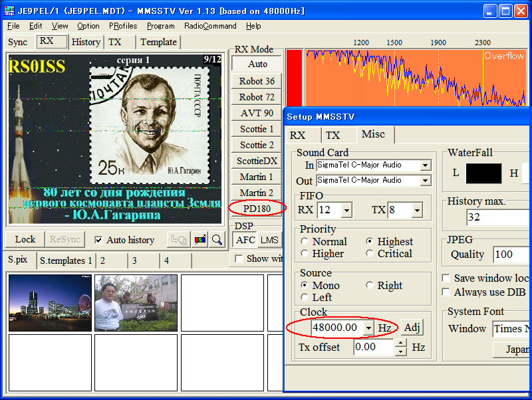Image resolution: width=532 pixels, height=400 pixels.
Task: Click the copy images icon button
Action: [179, 240]
